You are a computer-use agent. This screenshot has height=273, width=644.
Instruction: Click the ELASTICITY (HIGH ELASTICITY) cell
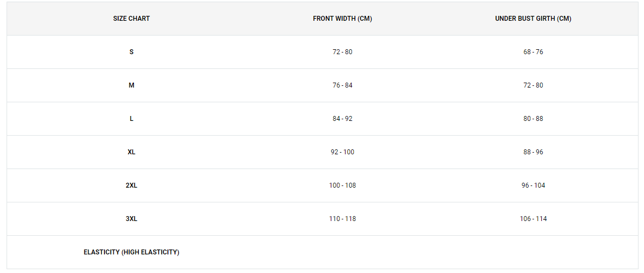click(131, 252)
